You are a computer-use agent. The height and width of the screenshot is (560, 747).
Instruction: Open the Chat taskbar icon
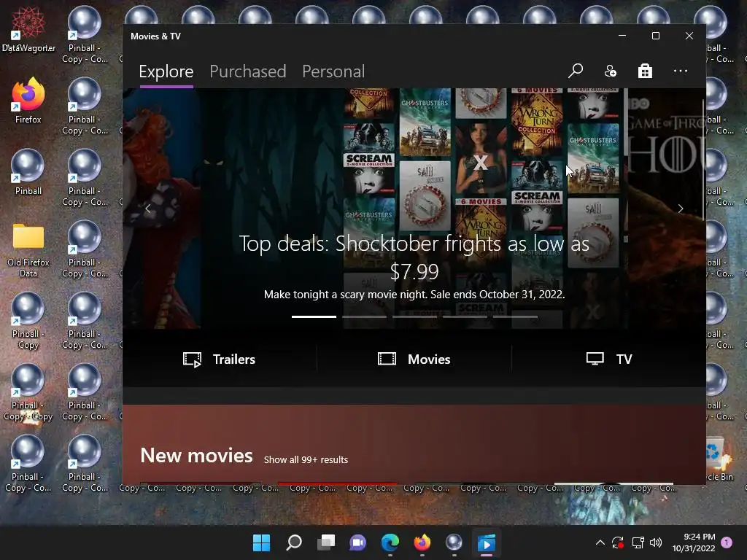357,542
